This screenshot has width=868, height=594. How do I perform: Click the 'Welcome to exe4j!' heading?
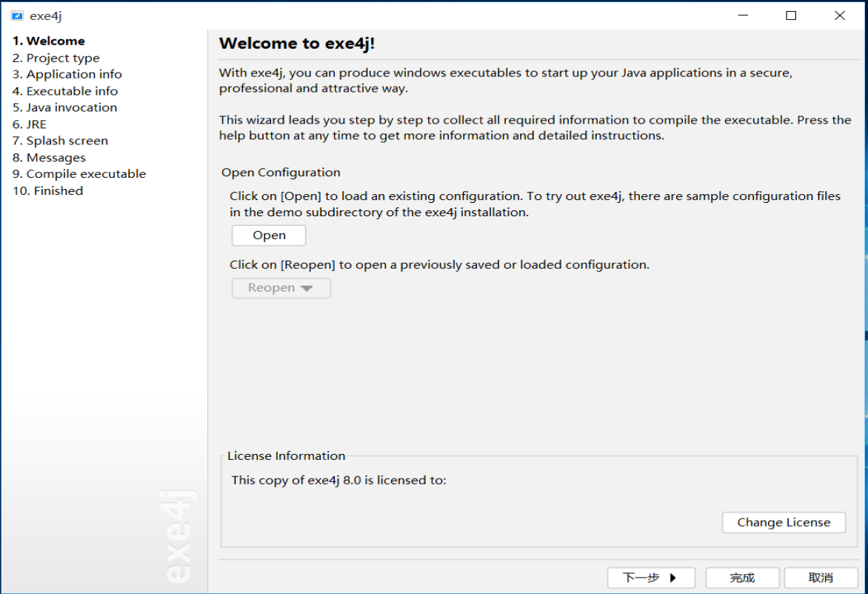(297, 43)
